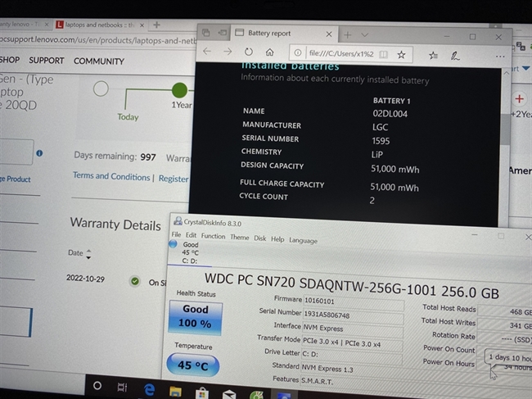Open File Explorer from taskbar
Viewport: 532px width, 399px height.
pos(175,392)
